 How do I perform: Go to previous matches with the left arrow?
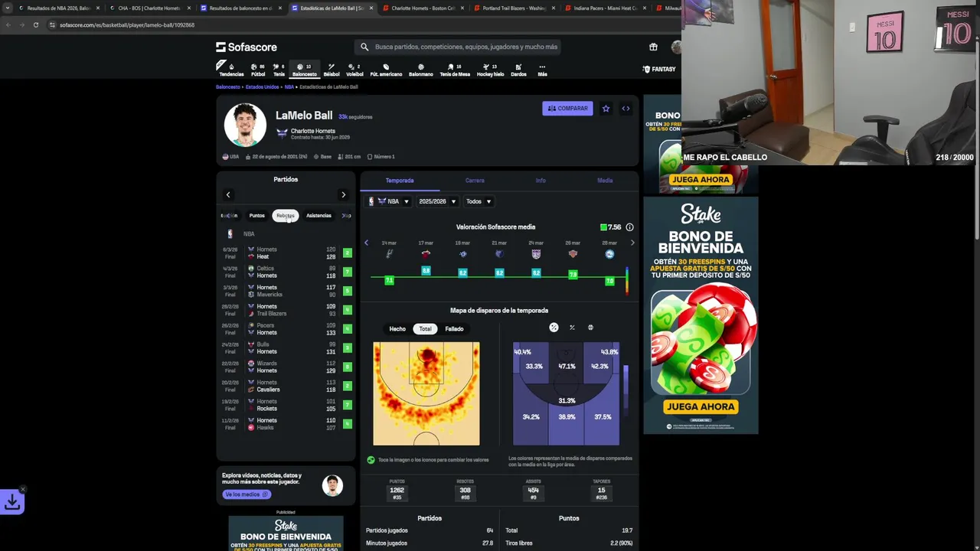click(x=228, y=194)
